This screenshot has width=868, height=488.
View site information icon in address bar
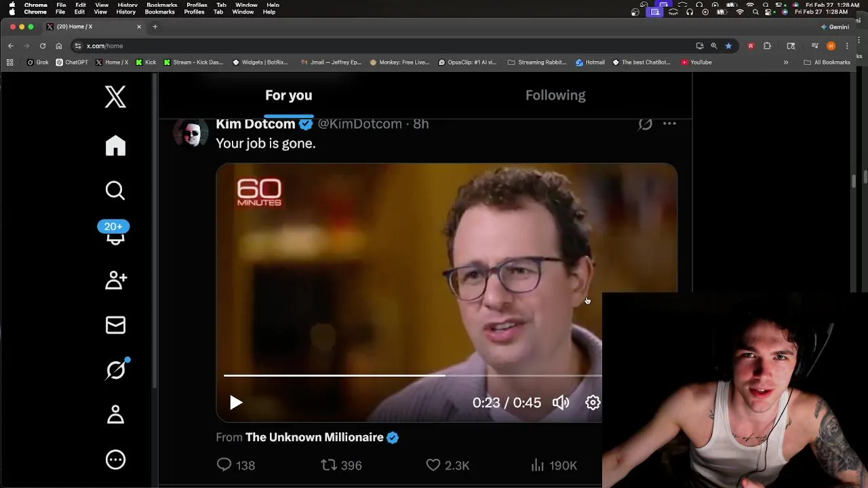pos(78,45)
